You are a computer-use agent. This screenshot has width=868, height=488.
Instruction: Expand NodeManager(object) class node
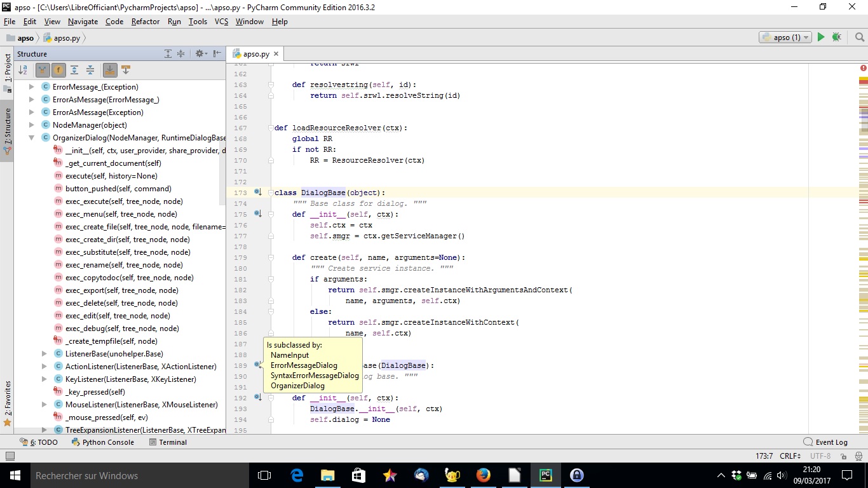(32, 125)
